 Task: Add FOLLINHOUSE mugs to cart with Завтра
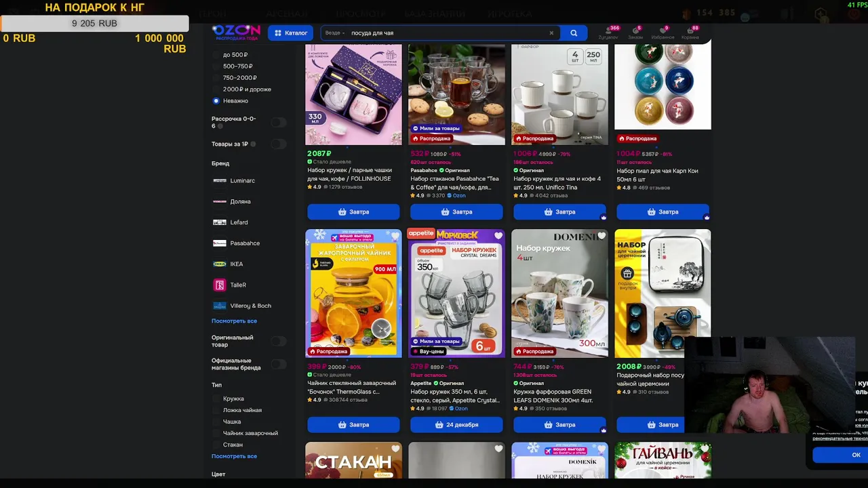tap(353, 212)
